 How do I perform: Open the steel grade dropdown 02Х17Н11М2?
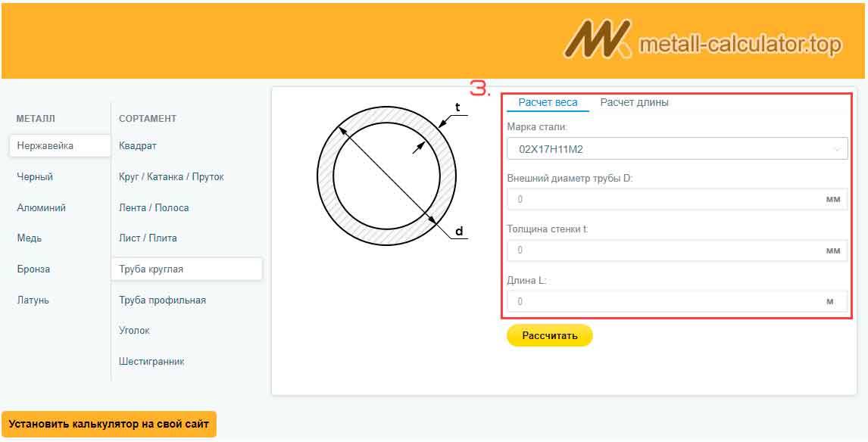676,149
